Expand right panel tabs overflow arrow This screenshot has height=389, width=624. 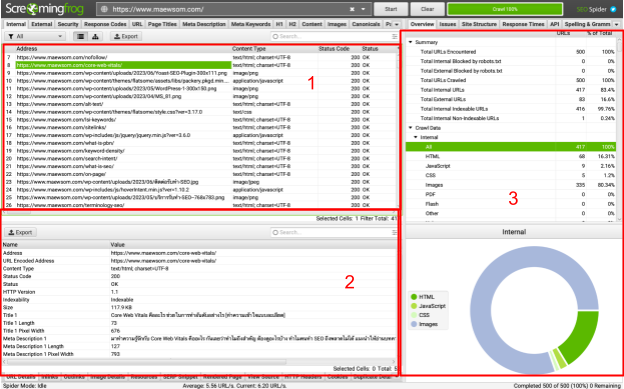[x=616, y=25]
